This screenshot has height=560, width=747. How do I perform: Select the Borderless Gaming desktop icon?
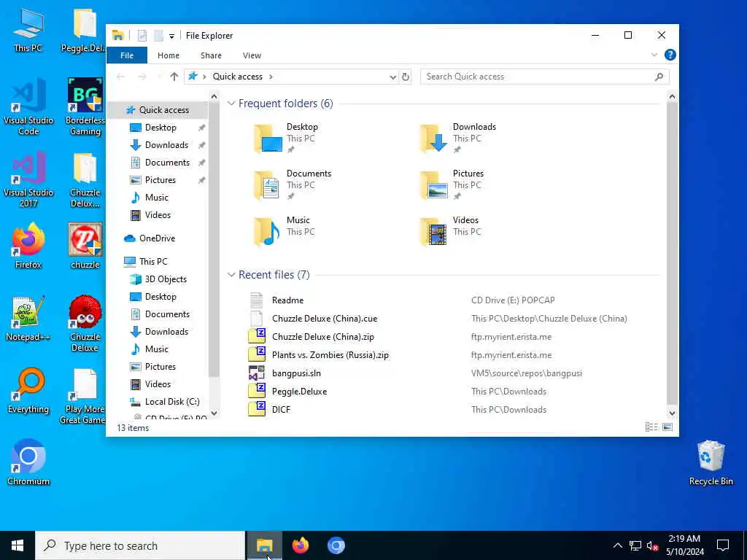click(85, 106)
